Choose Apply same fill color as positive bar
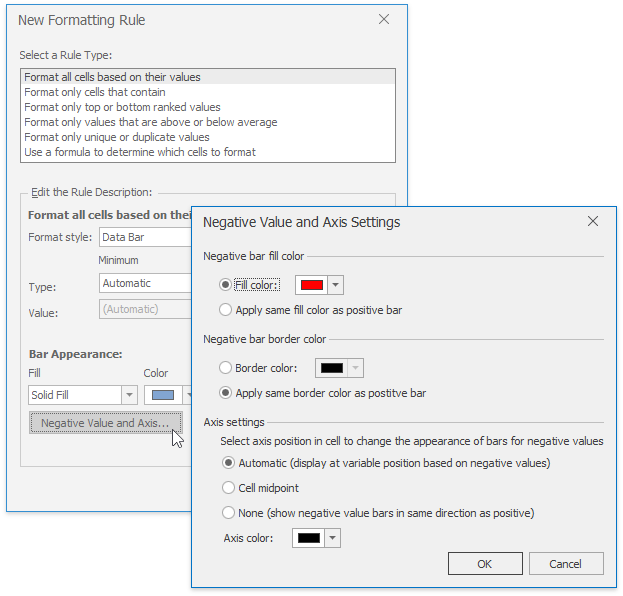The height and width of the screenshot is (596, 623). click(226, 310)
